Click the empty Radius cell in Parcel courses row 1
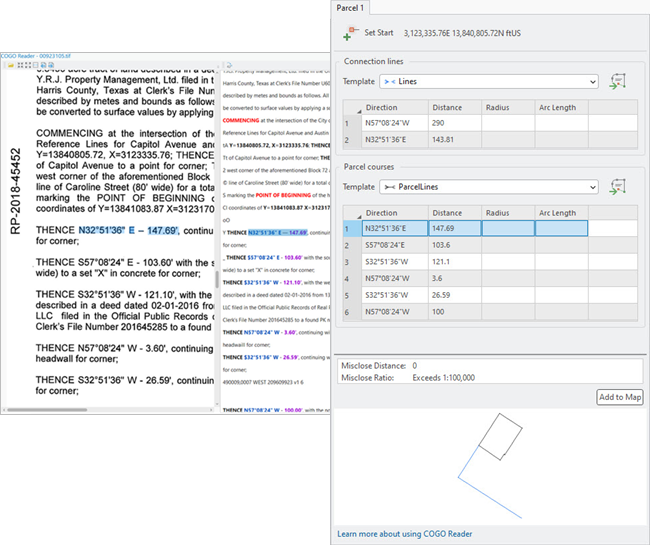This screenshot has height=545, width=650. coord(508,228)
